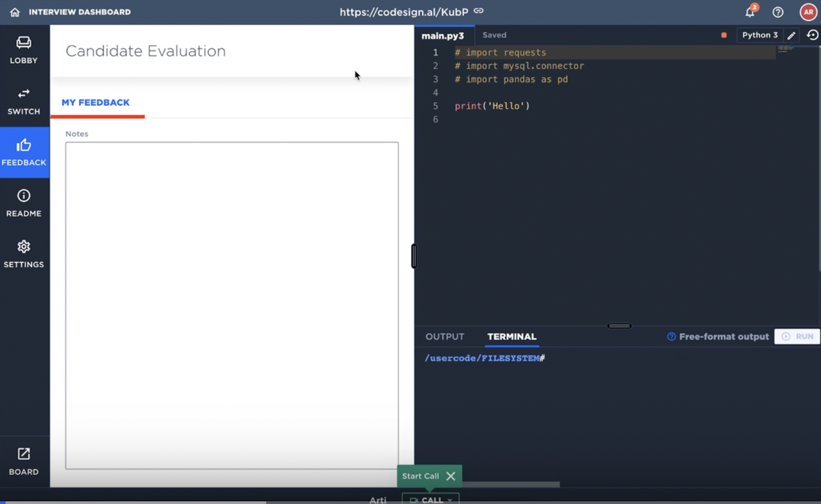
Task: Expand the CALL dropdown arrow
Action: [x=450, y=500]
